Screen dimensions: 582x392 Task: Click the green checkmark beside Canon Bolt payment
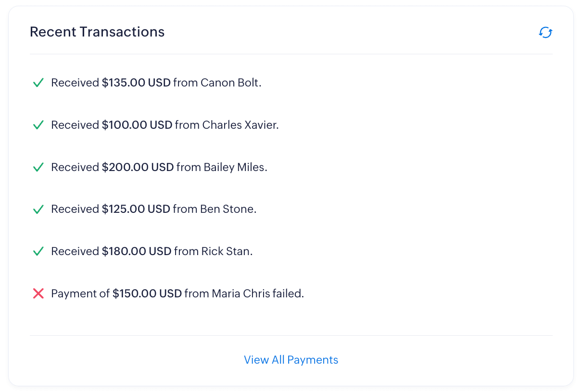click(x=38, y=83)
